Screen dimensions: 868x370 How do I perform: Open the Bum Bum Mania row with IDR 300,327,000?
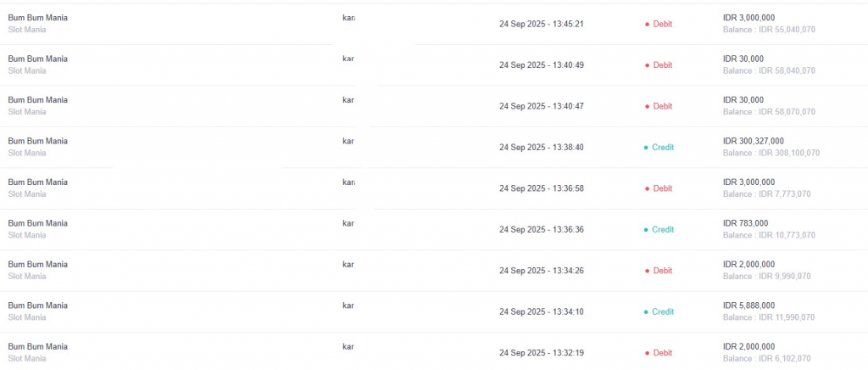[x=434, y=148]
